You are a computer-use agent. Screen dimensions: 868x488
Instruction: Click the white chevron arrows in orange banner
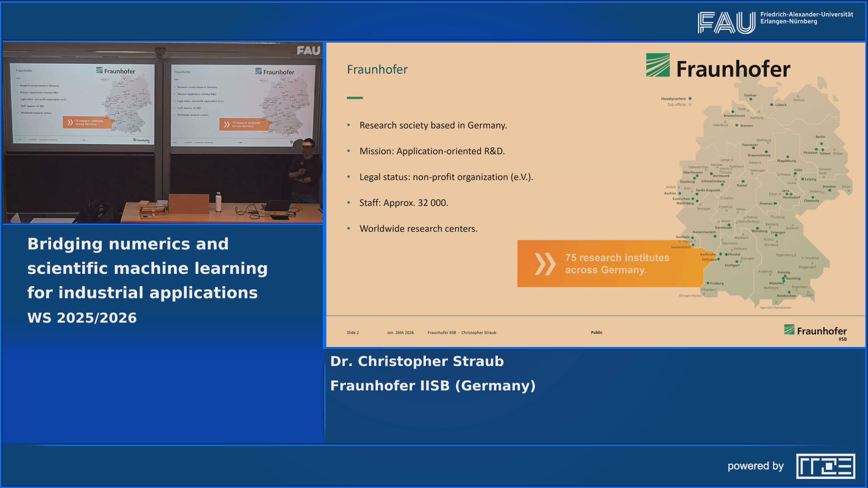[x=547, y=263]
